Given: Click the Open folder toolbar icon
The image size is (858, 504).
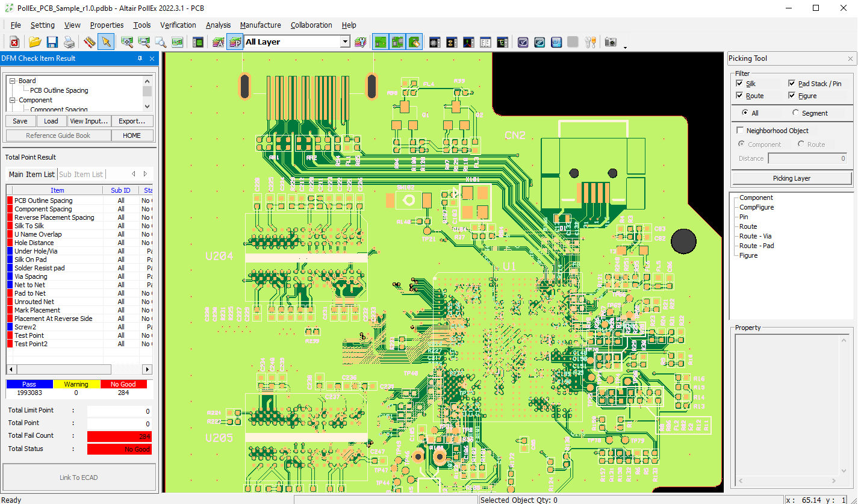Looking at the screenshot, I should pos(35,42).
